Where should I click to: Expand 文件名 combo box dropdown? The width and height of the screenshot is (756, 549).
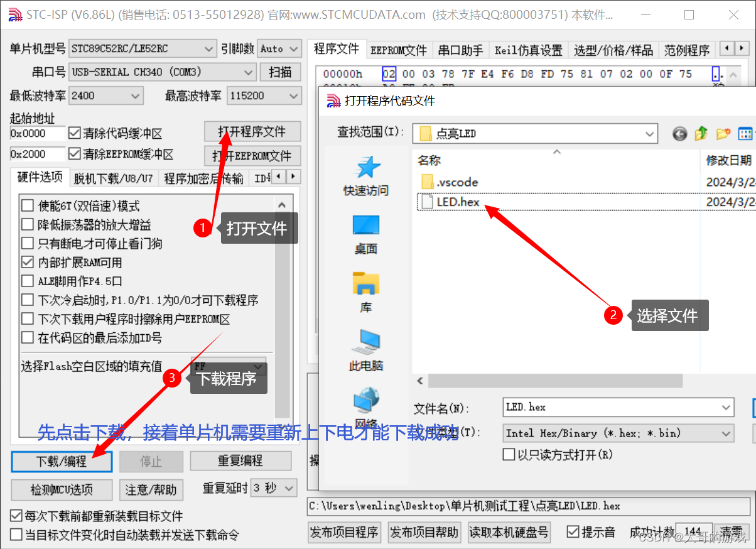(x=726, y=407)
